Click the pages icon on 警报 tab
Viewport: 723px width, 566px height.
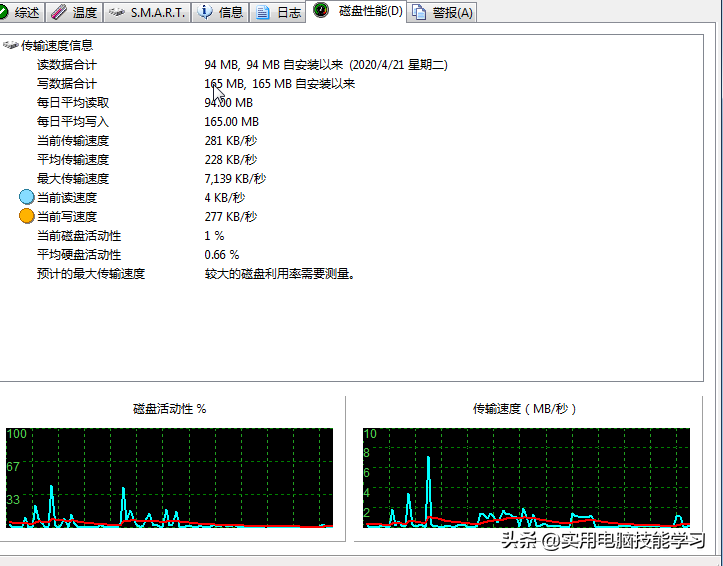tap(419, 12)
